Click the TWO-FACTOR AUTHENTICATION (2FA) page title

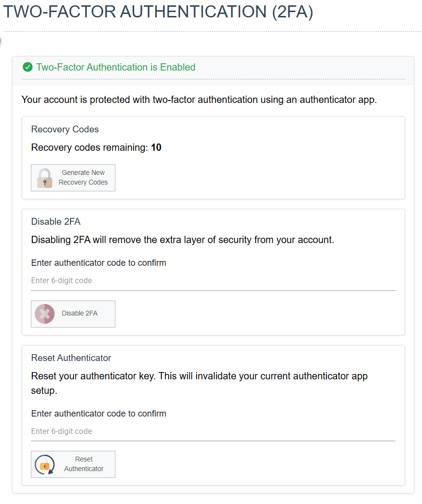158,12
